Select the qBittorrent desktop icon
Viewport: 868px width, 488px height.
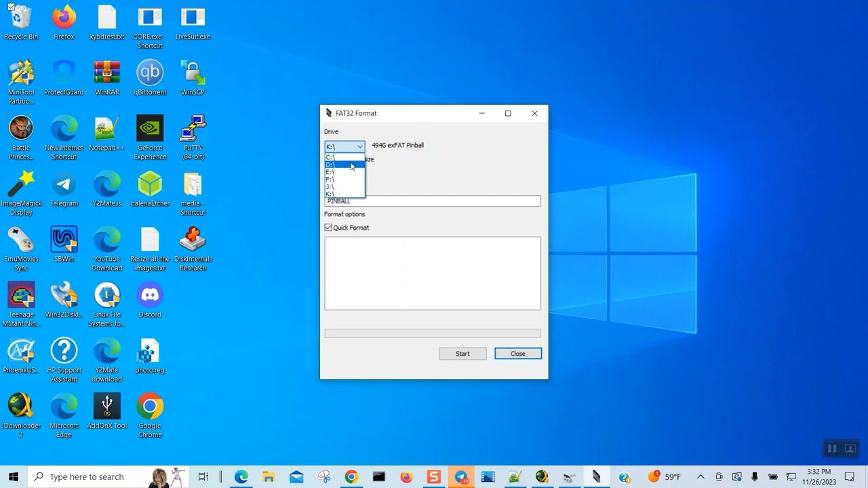pos(150,78)
